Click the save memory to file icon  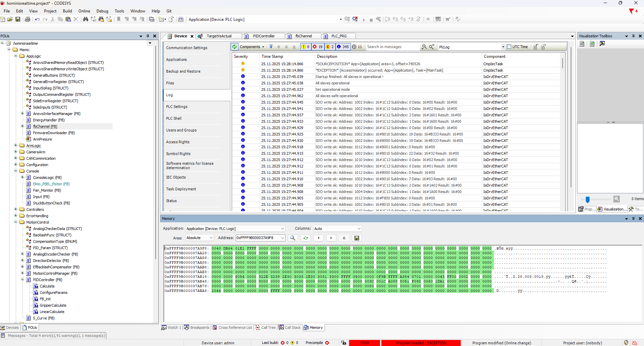coord(357,238)
